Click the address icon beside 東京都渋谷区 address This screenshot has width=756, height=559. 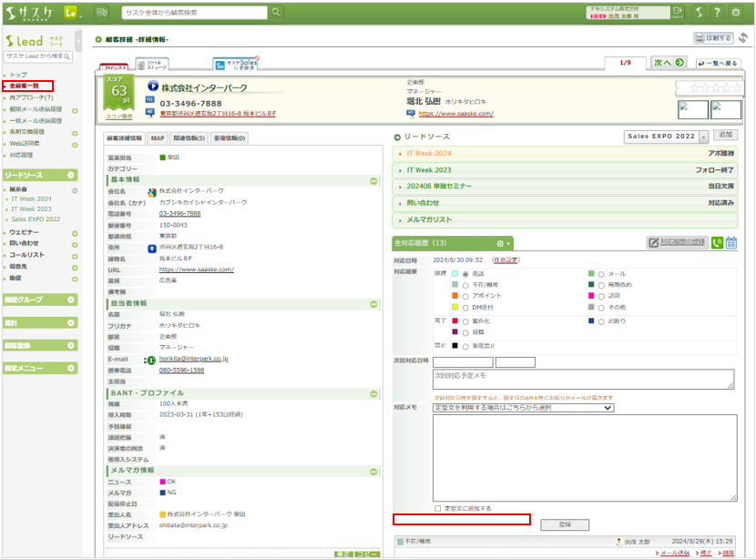pyautogui.click(x=150, y=112)
